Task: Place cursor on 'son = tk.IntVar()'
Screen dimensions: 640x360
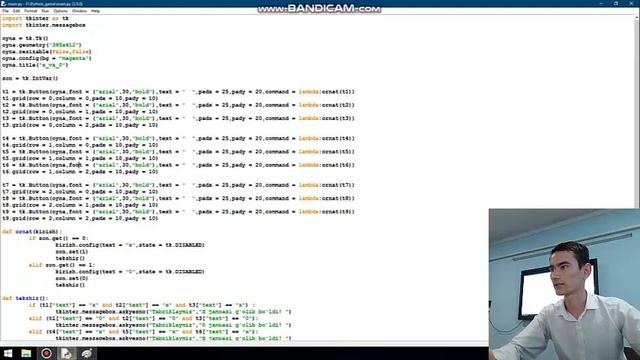Action: pyautogui.click(x=30, y=78)
